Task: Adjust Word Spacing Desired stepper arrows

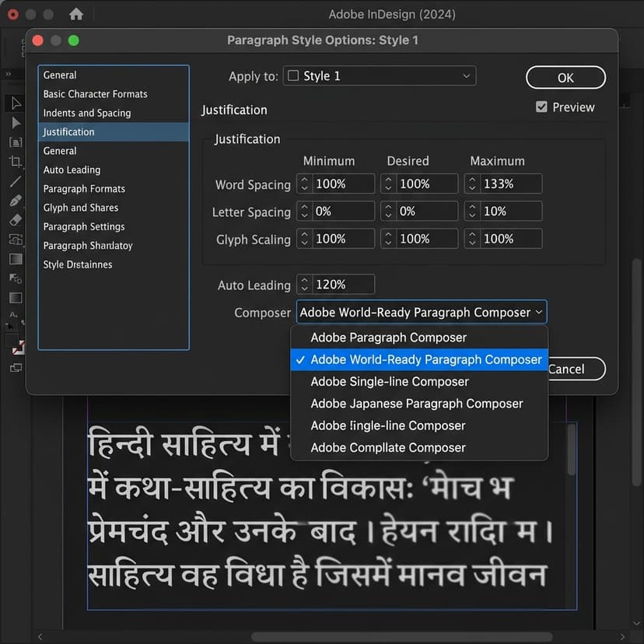Action: point(388,184)
